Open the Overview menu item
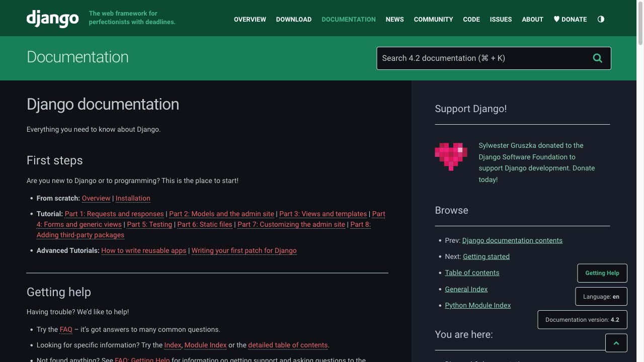The image size is (644, 362). 250,19
